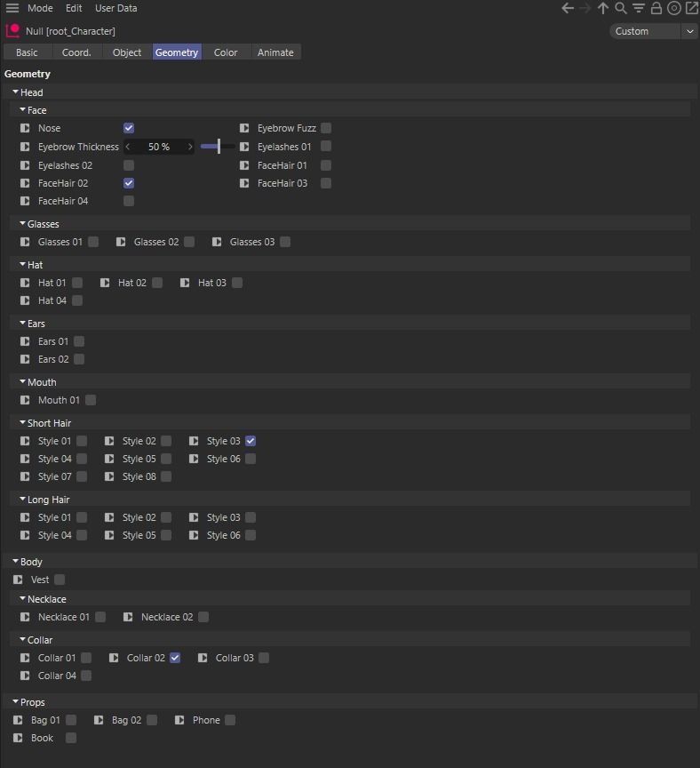
Task: Disable the FaceHair 02 checkbox
Action: 129,183
